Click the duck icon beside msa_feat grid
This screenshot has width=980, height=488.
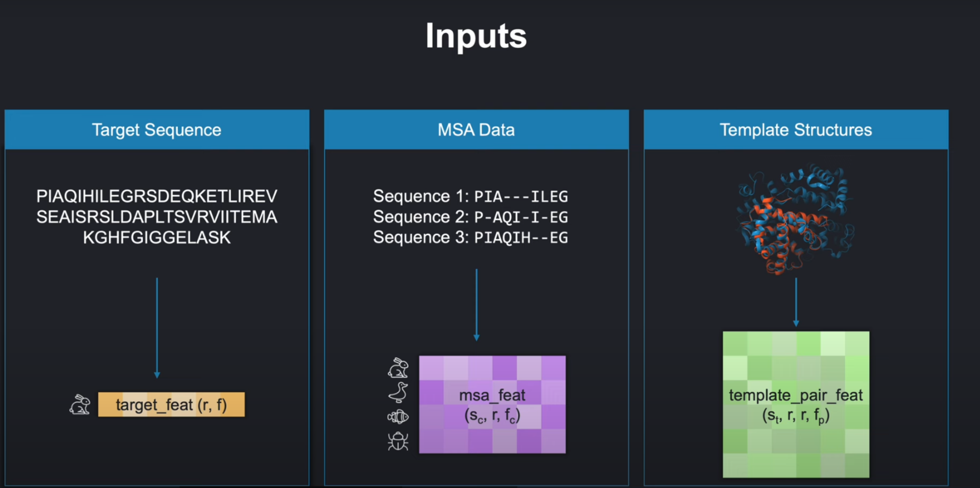tap(398, 392)
